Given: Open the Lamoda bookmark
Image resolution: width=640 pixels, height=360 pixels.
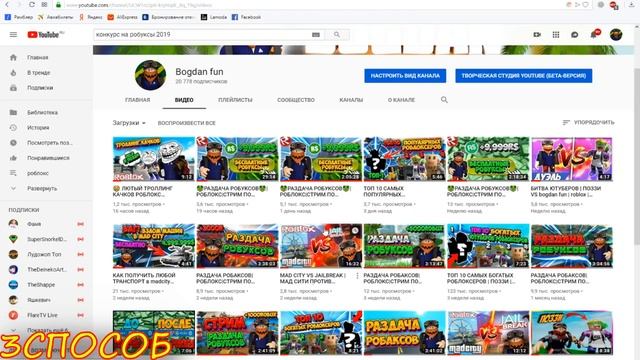Looking at the screenshot, I should click(x=214, y=17).
